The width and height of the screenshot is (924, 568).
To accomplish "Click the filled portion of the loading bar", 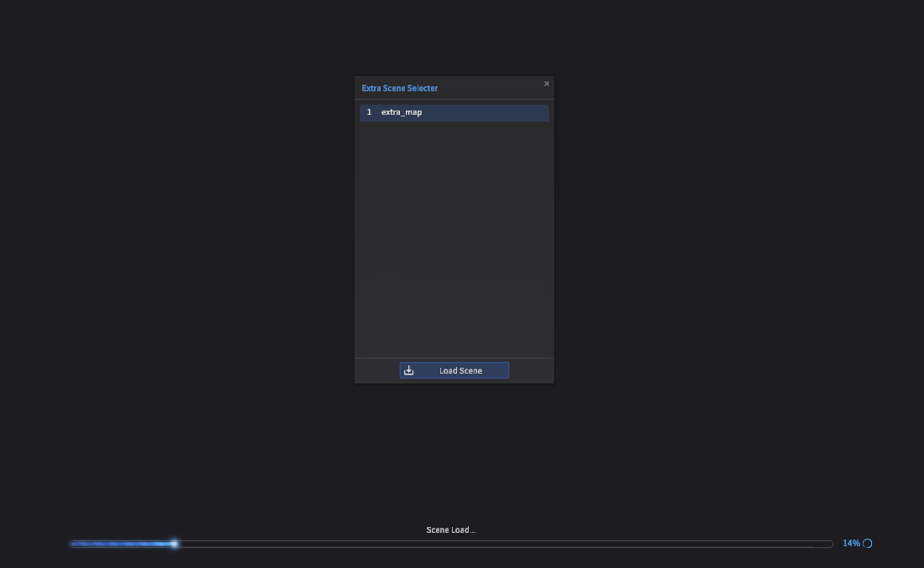I will (x=122, y=544).
